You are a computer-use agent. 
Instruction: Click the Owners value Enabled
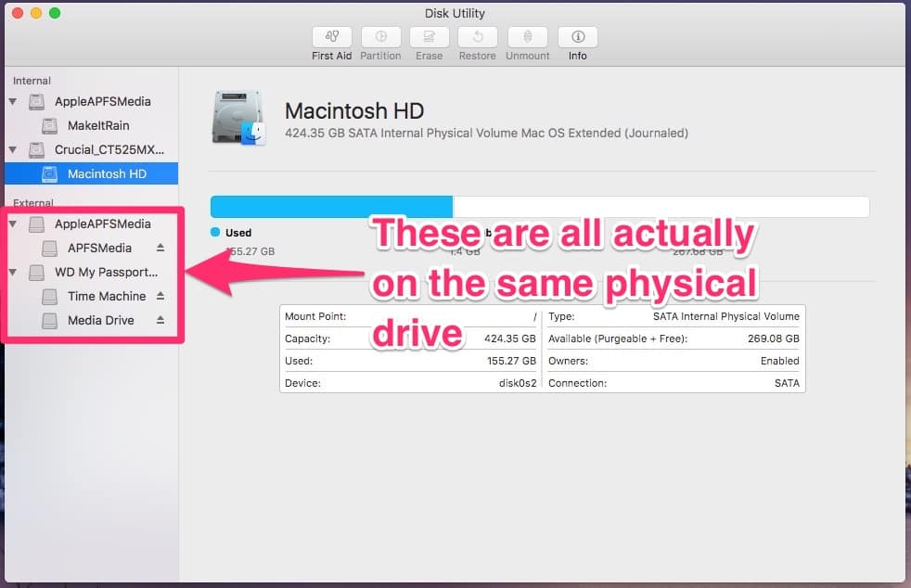pyautogui.click(x=780, y=361)
